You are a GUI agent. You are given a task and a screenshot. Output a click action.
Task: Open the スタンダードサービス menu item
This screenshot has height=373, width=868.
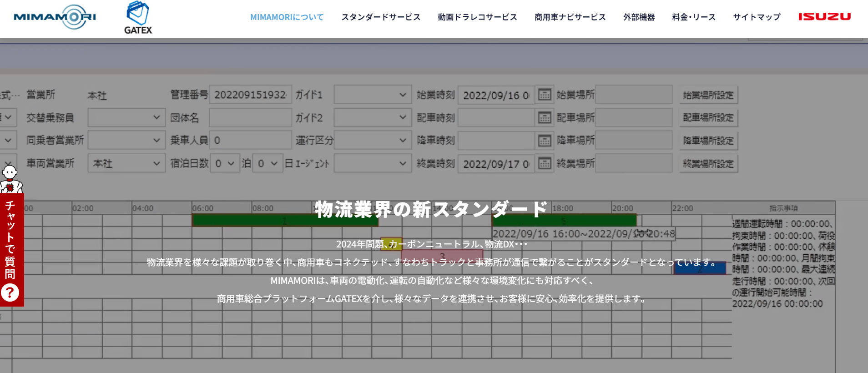(x=381, y=17)
